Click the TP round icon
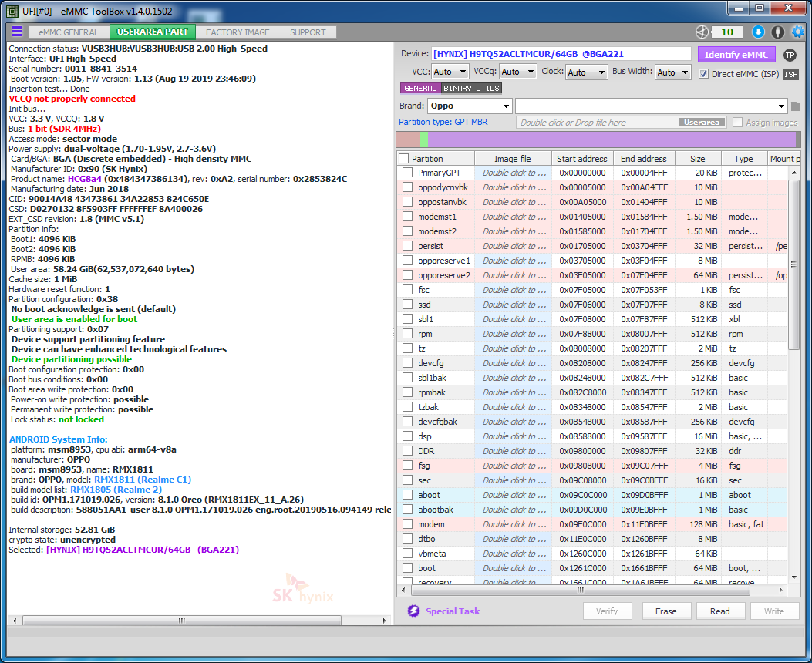Screen dimensions: 812x663 click(x=790, y=55)
